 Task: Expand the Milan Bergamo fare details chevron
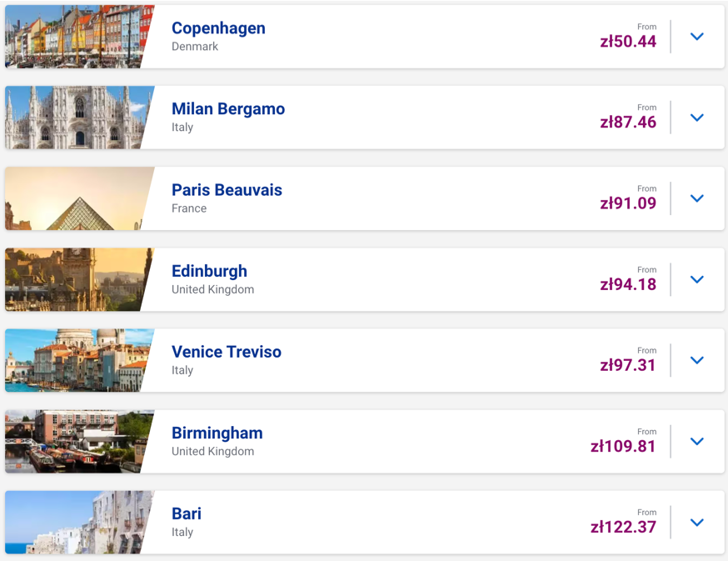click(x=697, y=118)
